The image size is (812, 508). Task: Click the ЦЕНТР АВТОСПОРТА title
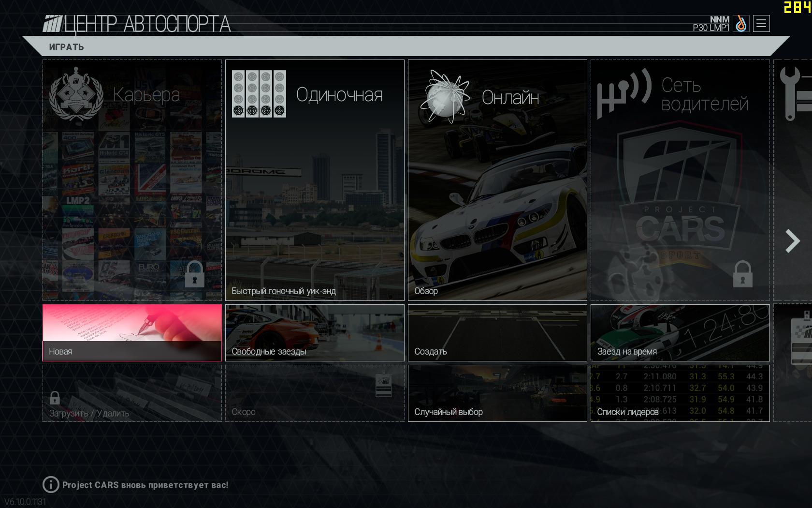pyautogui.click(x=147, y=24)
